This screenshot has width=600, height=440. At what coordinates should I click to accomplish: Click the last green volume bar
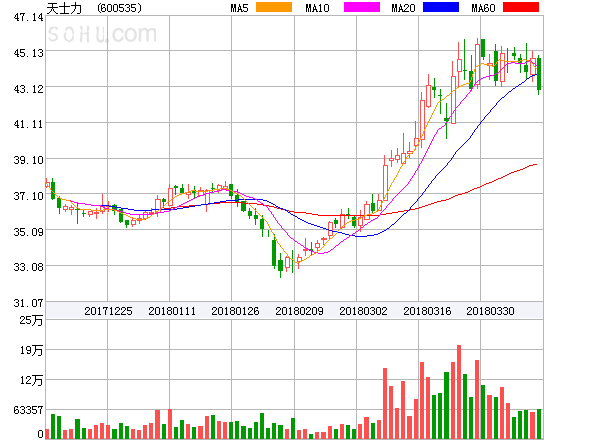(539, 424)
